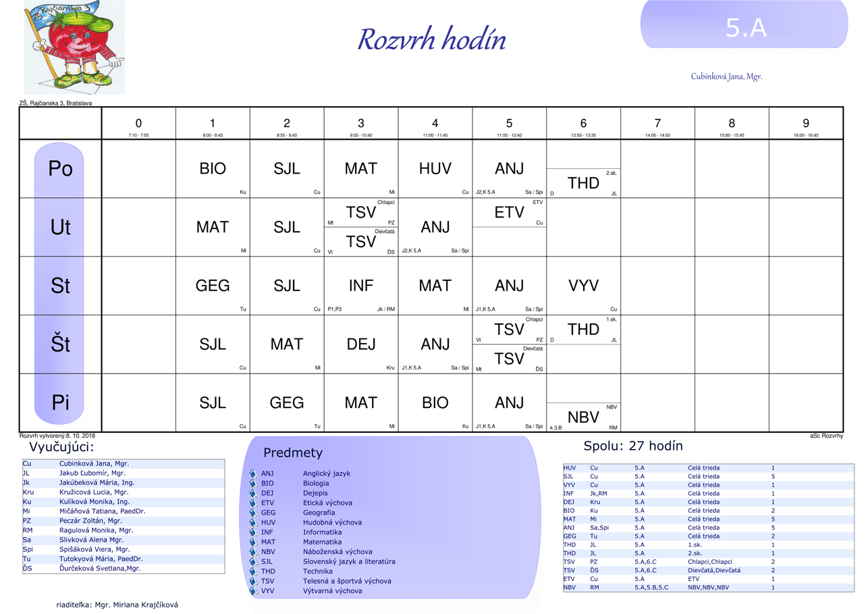The height and width of the screenshot is (614, 868).
Task: Click teacher row Tutokyová Mária, PaedDr.
Action: 124,559
